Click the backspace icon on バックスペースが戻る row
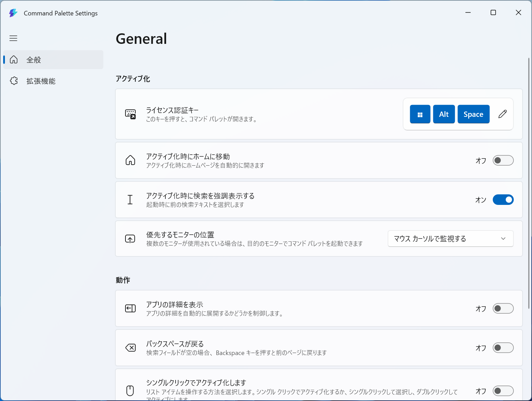This screenshot has width=532, height=401. click(130, 348)
